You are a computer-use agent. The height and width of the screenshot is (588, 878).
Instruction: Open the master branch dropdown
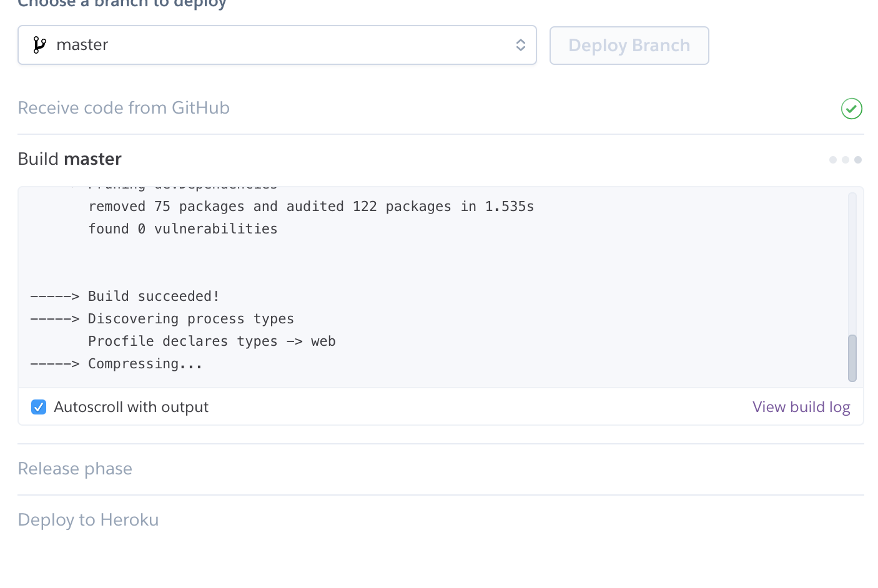277,45
